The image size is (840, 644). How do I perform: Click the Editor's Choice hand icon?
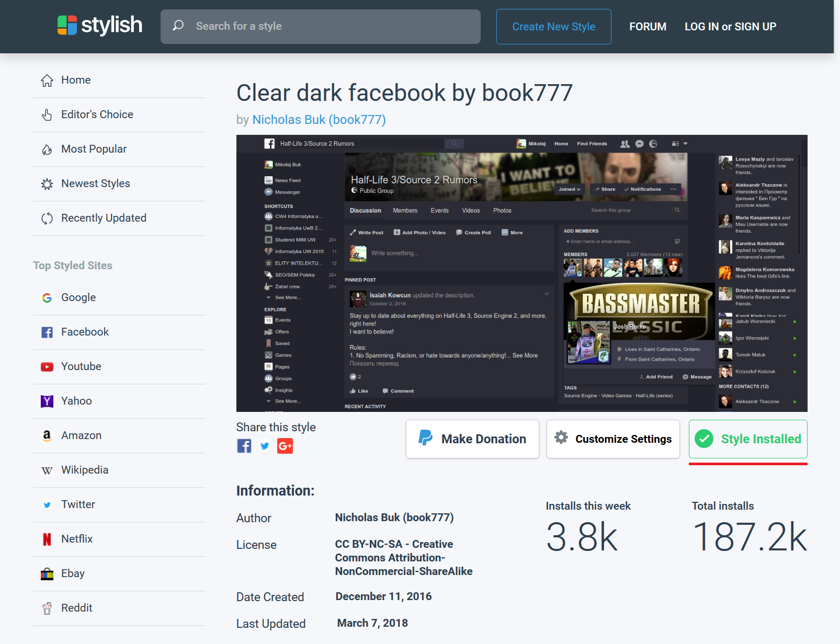47,115
